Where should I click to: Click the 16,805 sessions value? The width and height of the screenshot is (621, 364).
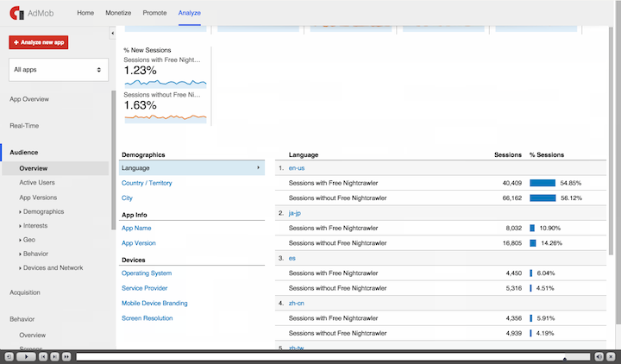(512, 243)
